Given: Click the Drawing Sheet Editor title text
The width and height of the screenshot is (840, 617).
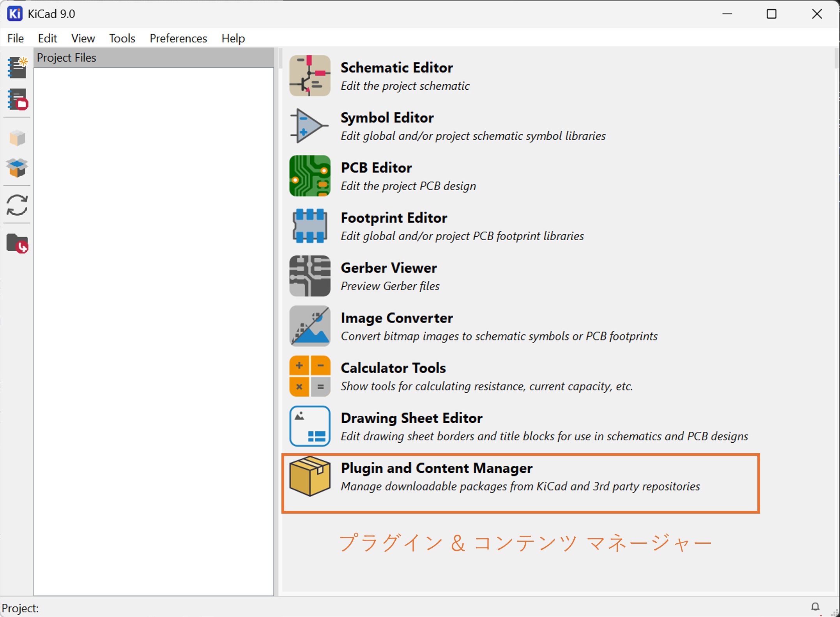Looking at the screenshot, I should [x=412, y=418].
